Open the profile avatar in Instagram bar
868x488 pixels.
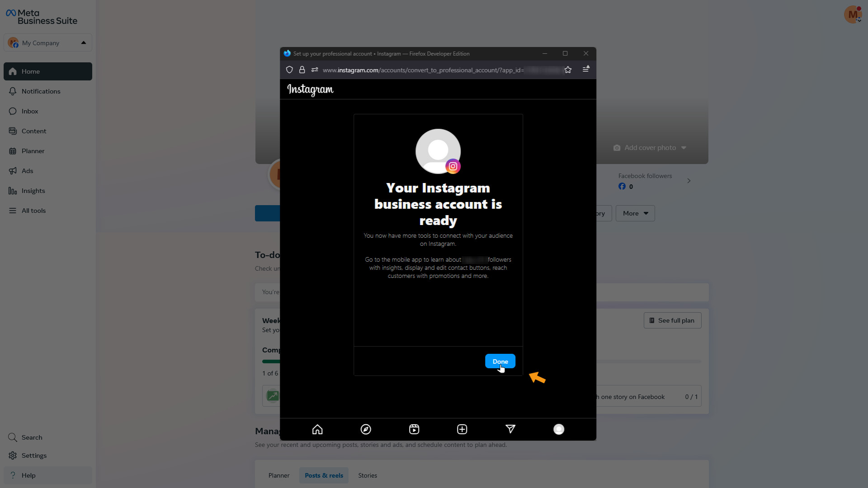[x=559, y=429]
